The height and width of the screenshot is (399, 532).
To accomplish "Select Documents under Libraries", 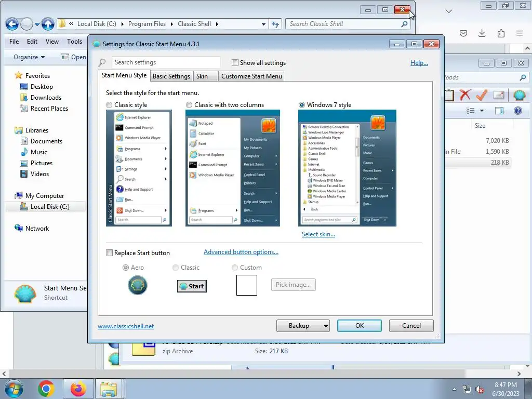I will coord(46,141).
